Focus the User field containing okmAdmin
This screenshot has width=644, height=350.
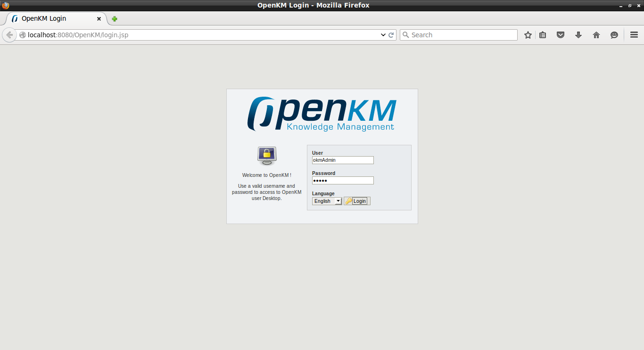[343, 160]
